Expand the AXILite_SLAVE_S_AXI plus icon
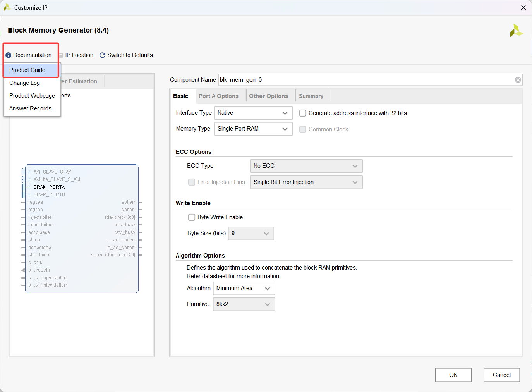Screen dimensions: 532x392 [x=29, y=180]
